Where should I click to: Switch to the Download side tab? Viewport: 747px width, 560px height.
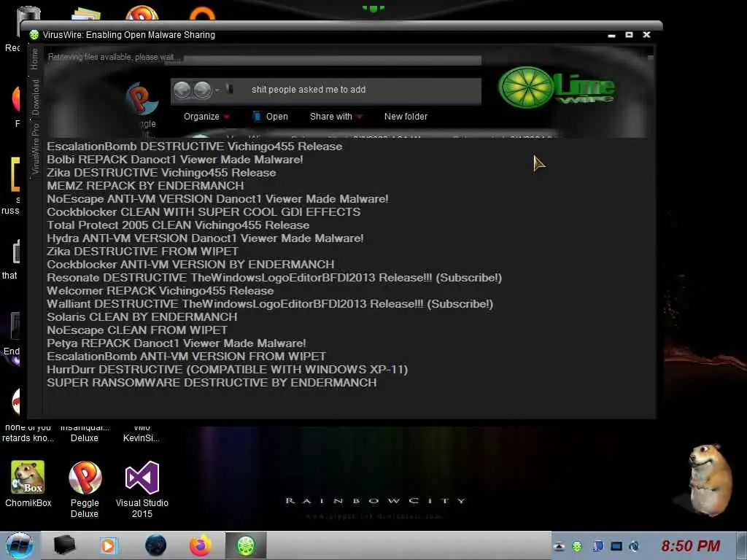coord(35,97)
